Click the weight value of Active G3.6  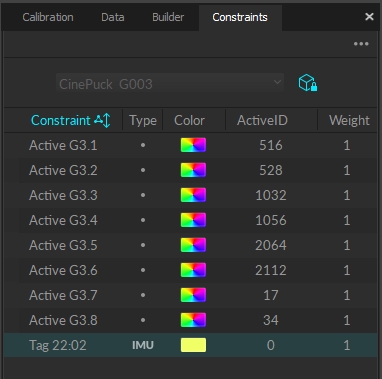[x=347, y=270]
